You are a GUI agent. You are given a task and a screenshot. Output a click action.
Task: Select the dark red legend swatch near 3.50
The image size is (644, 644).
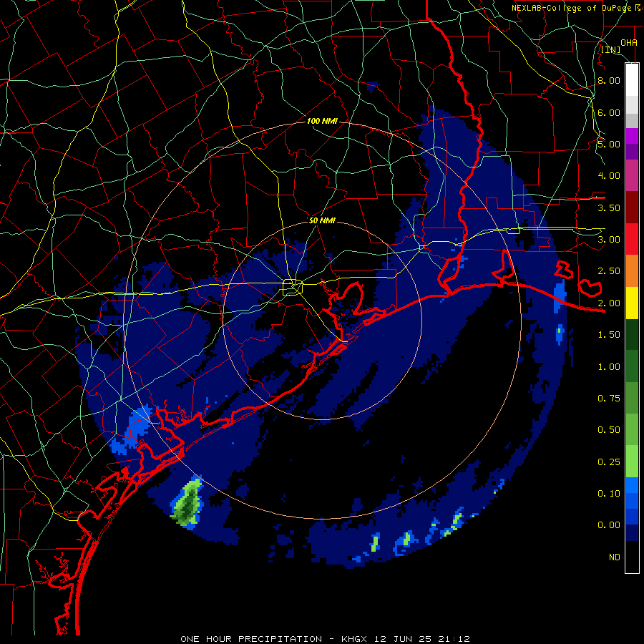point(632,208)
